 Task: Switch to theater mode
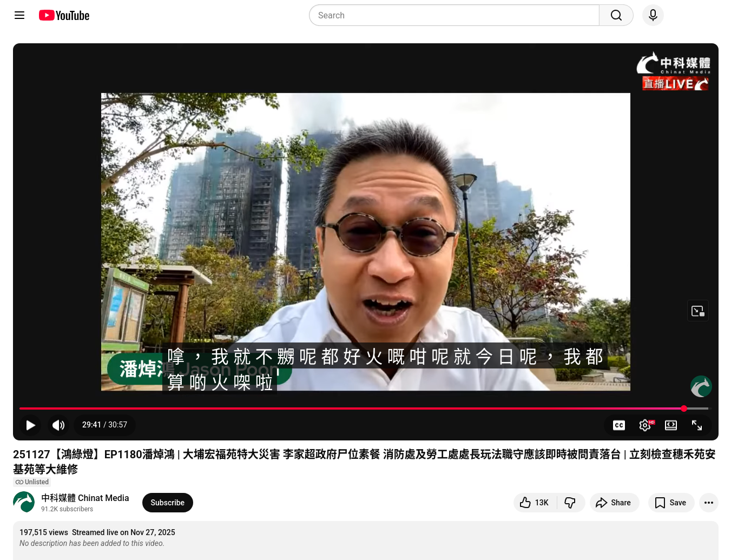pyautogui.click(x=671, y=425)
